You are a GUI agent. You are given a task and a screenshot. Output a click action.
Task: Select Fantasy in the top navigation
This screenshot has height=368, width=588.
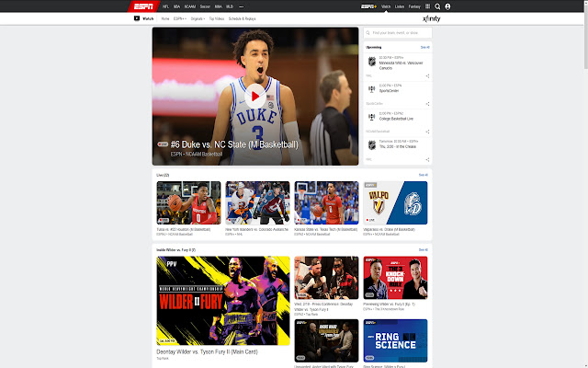tap(414, 6)
